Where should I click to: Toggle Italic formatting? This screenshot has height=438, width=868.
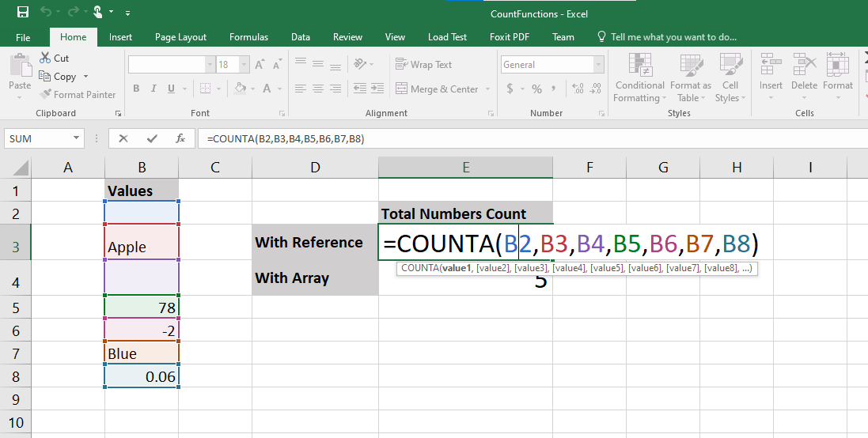154,89
